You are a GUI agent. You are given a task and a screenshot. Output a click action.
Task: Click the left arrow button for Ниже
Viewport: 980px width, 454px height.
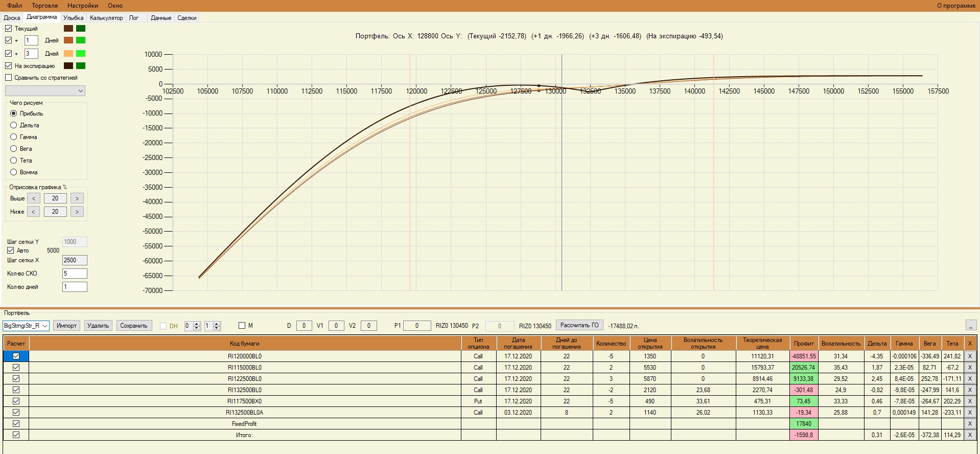point(34,212)
